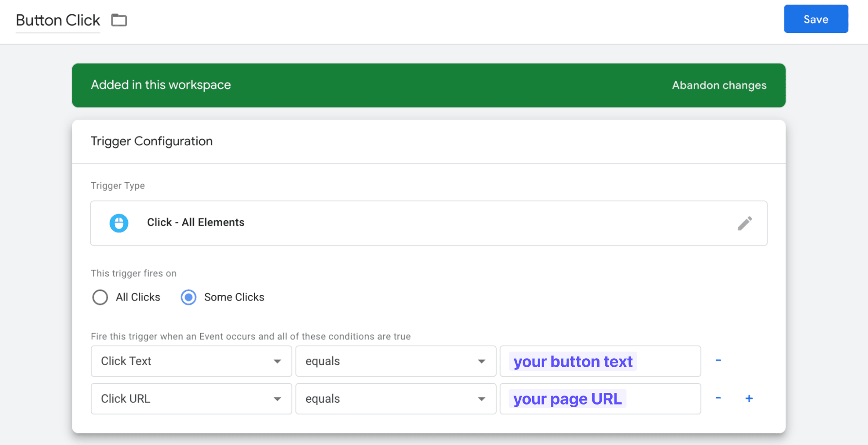Remove the Click Text condition with the minus icon
The width and height of the screenshot is (868, 445).
[718, 360]
